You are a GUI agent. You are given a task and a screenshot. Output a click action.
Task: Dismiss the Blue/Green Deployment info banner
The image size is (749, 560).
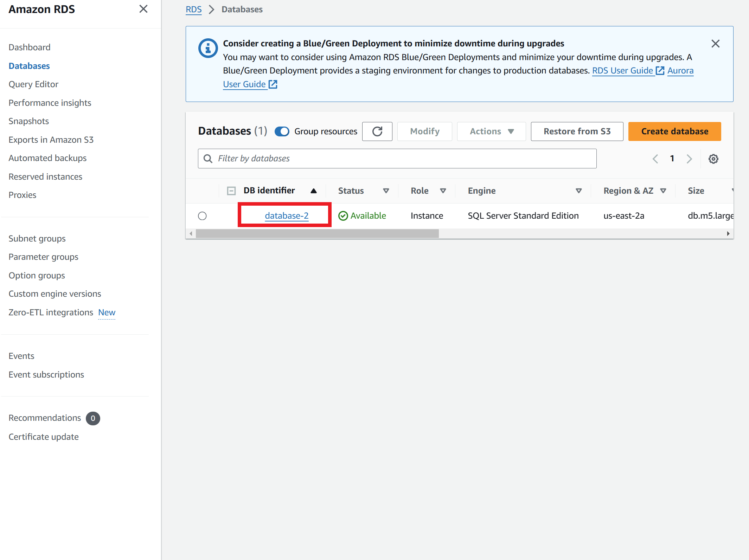715,44
